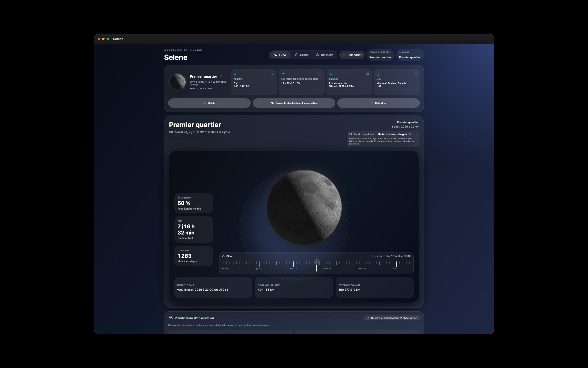Click the timeline scrubber handle
This screenshot has width=588, height=368.
coord(316,262)
